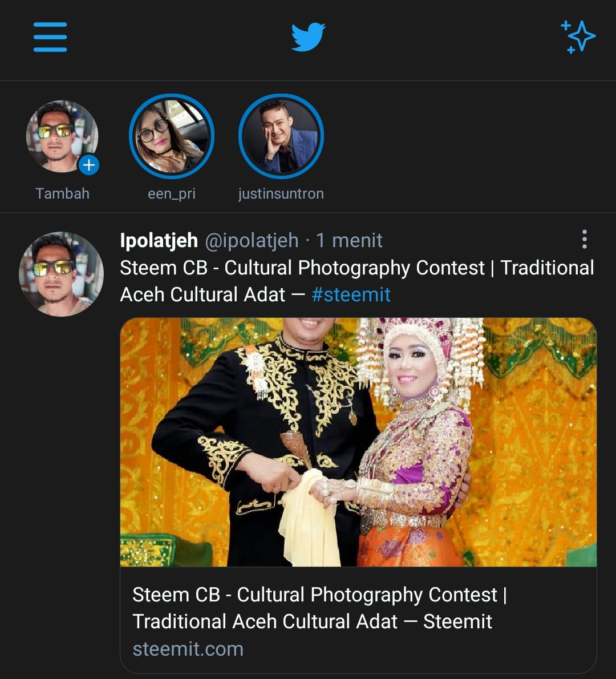Tap the blue plus badge on Tambah
Screen dimensions: 616x679
point(89,165)
